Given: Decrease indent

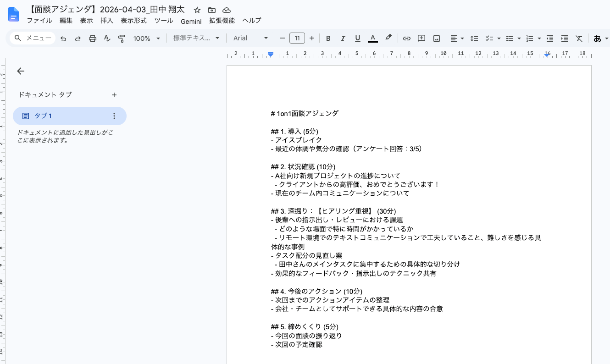Looking at the screenshot, I should tap(550, 39).
